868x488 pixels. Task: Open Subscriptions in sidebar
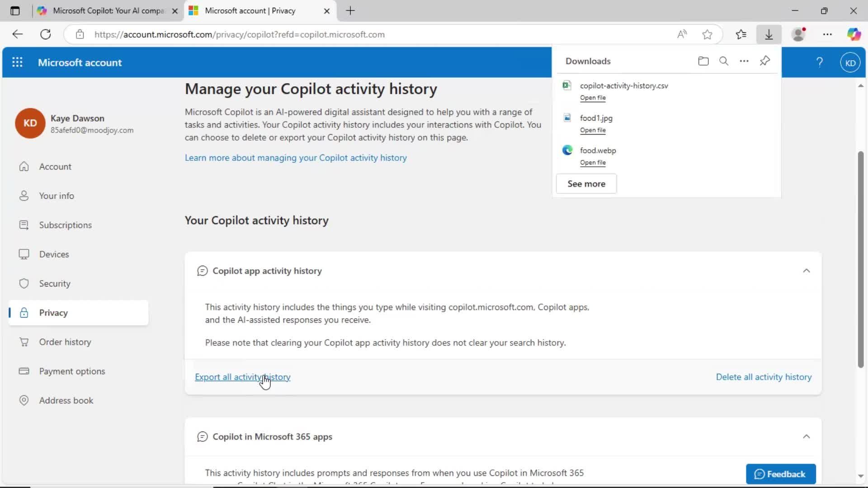tap(78, 225)
